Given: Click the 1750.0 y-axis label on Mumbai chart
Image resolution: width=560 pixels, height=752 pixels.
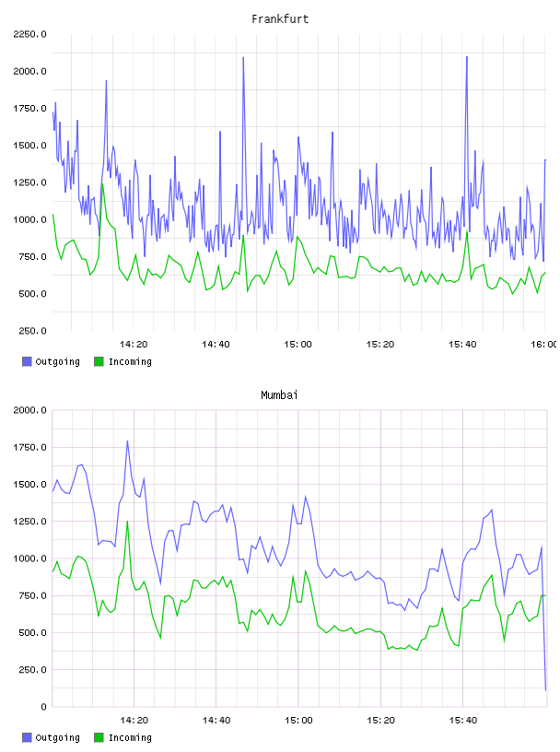Looking at the screenshot, I should (x=30, y=448).
